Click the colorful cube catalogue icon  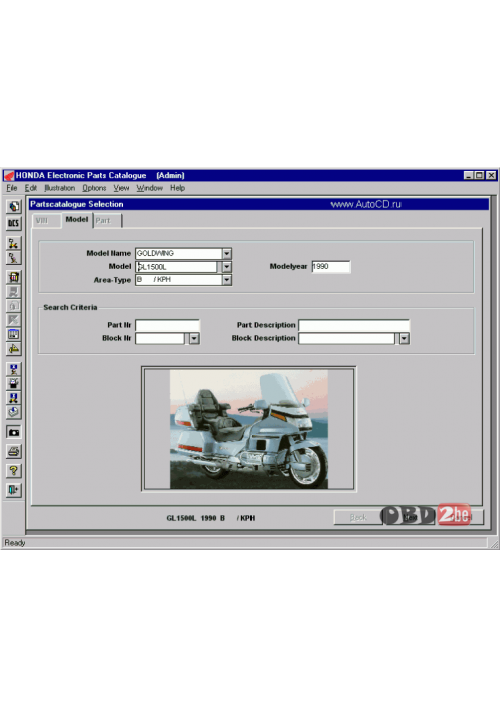point(13,207)
